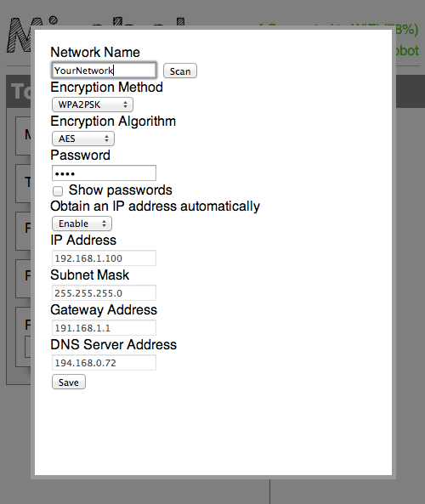Click the Network Name text field

tap(104, 71)
